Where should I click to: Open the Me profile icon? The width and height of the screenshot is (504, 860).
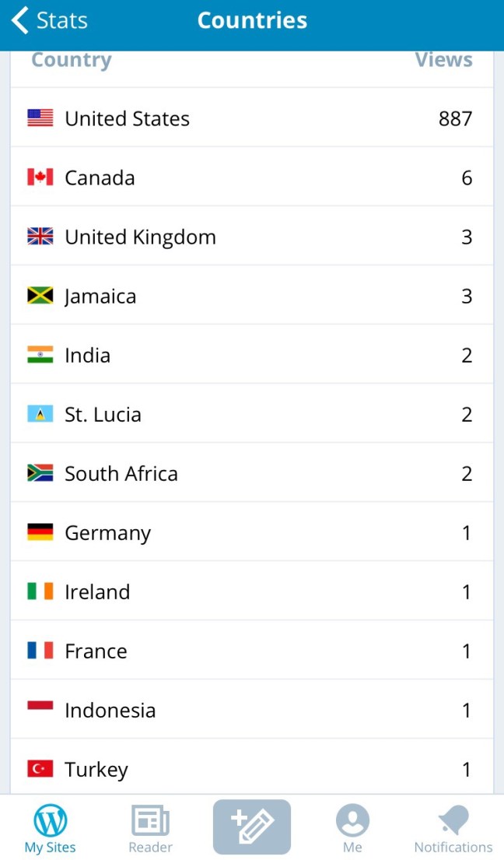click(352, 820)
